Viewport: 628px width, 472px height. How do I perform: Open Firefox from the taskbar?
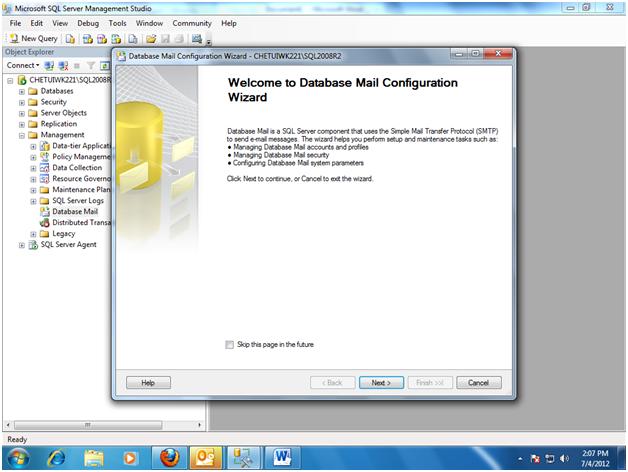(169, 458)
